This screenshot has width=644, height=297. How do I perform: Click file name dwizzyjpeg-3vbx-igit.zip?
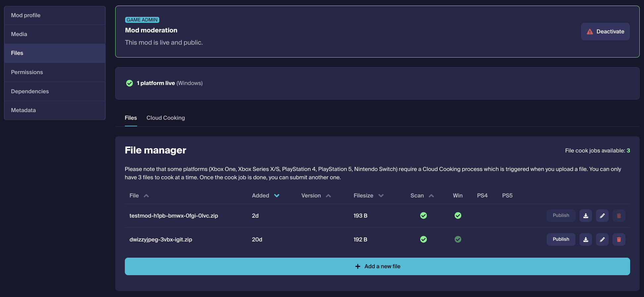(x=161, y=239)
